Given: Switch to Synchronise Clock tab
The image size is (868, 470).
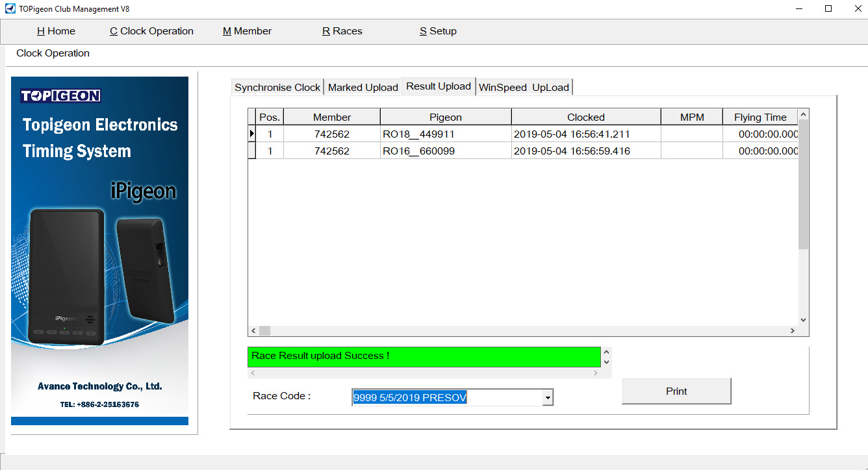Looking at the screenshot, I should coord(277,88).
